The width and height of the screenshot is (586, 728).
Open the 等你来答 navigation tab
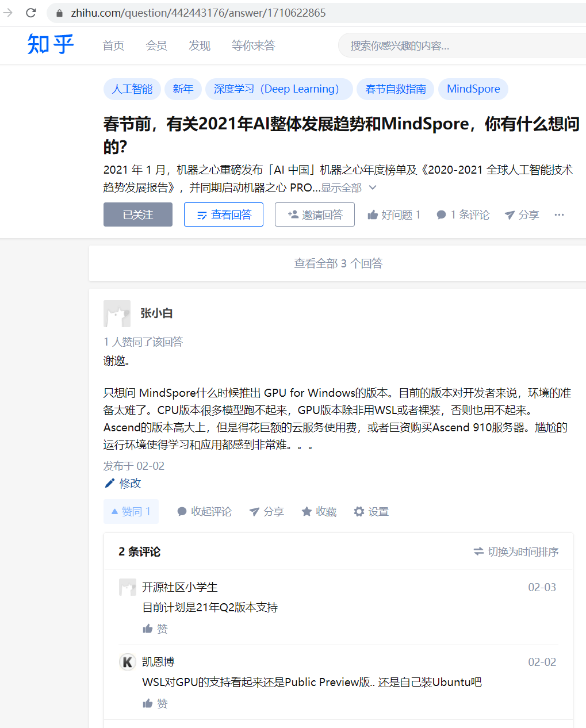[254, 45]
